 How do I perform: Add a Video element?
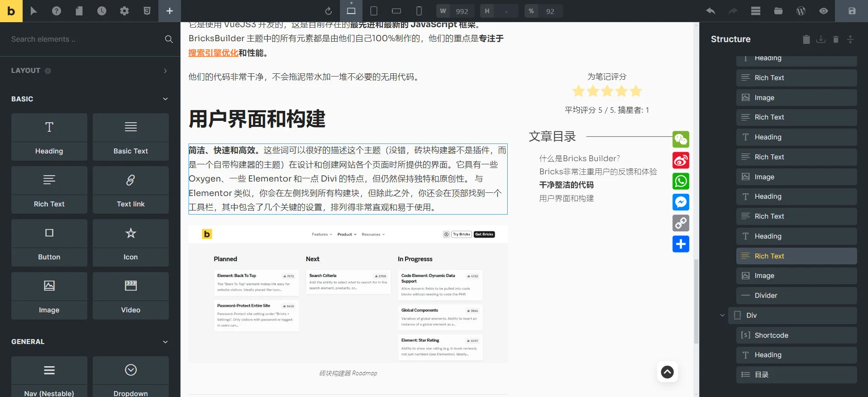tap(131, 296)
